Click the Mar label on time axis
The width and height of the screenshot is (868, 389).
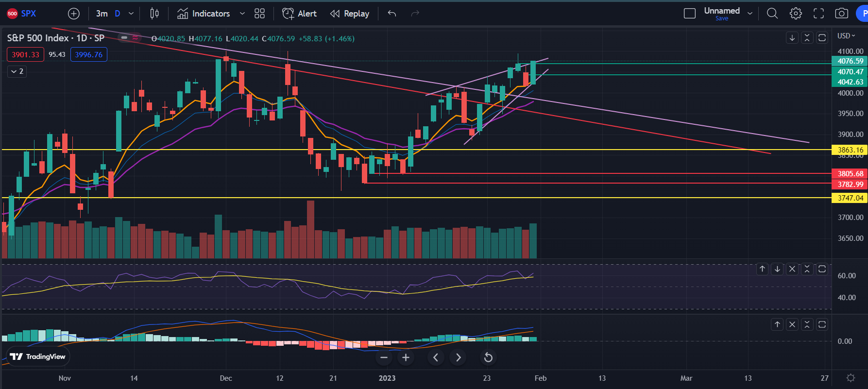686,378
